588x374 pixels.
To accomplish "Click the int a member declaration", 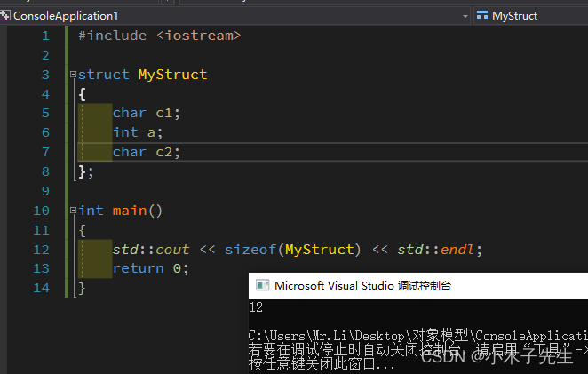I will click(138, 132).
